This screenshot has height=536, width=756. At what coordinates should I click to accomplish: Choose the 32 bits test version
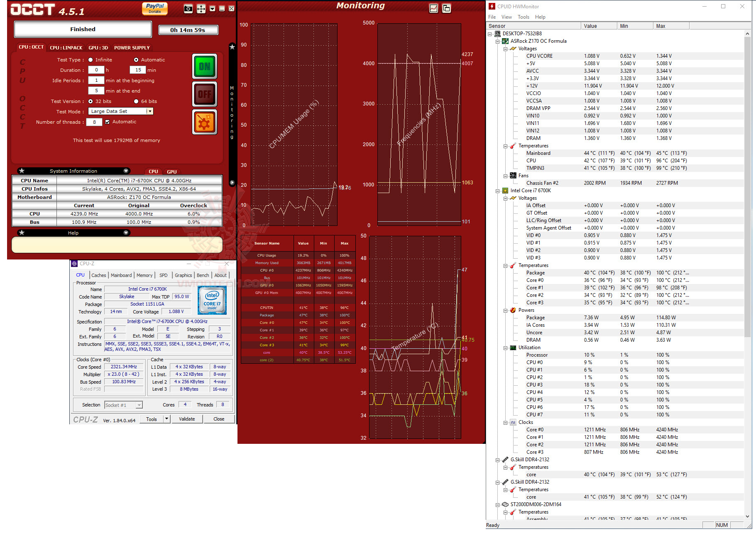point(91,101)
